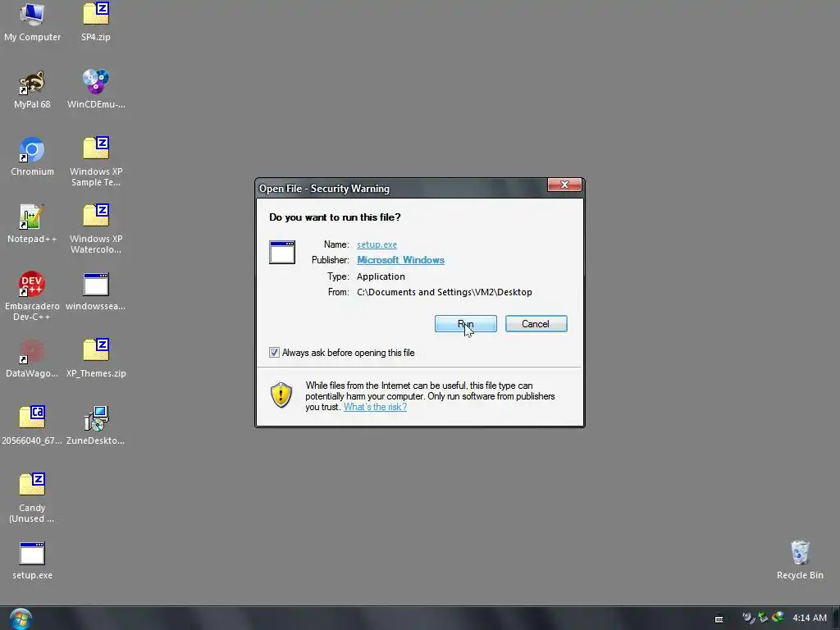Select the setup.exe desktop icon
This screenshot has height=630, width=840.
pyautogui.click(x=32, y=561)
